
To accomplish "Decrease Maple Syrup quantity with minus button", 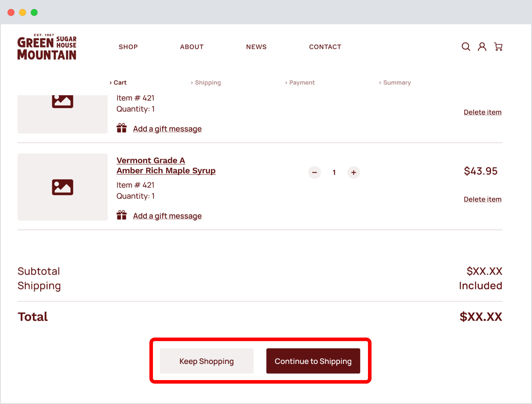I will click(314, 172).
